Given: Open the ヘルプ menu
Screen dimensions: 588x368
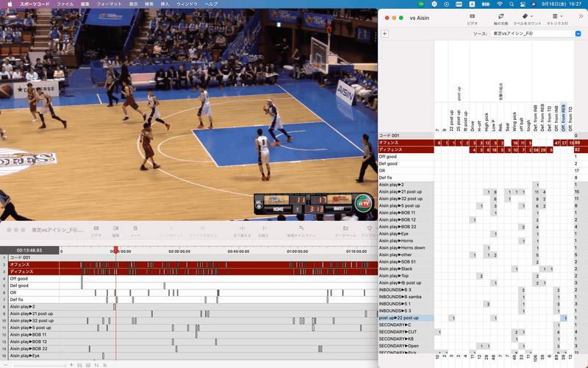Looking at the screenshot, I should pyautogui.click(x=211, y=4).
